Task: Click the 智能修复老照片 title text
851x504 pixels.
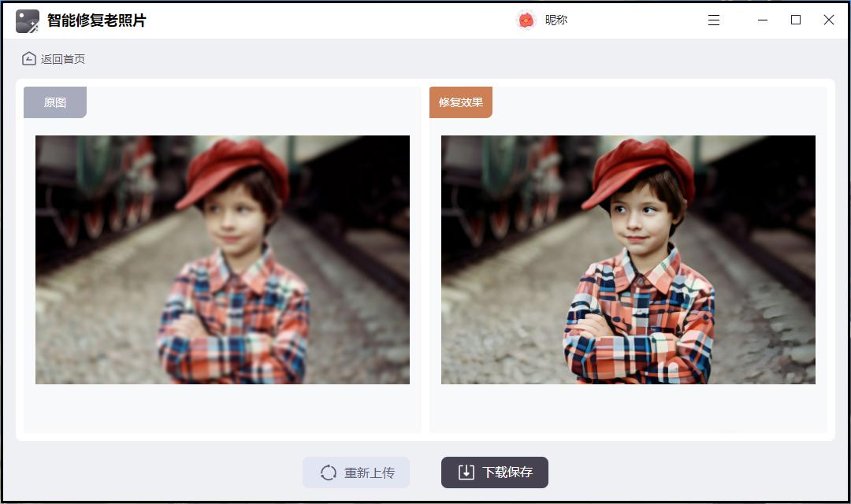Action: click(97, 20)
